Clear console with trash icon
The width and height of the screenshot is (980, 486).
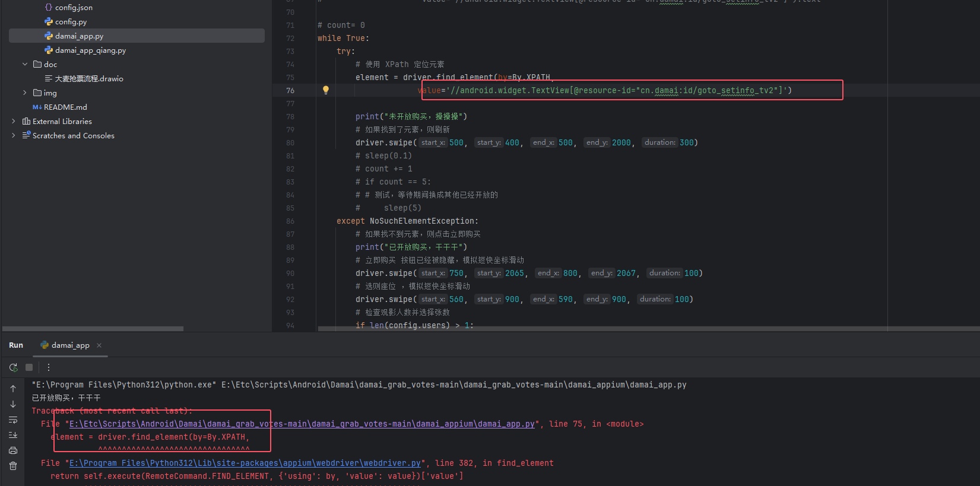click(13, 466)
